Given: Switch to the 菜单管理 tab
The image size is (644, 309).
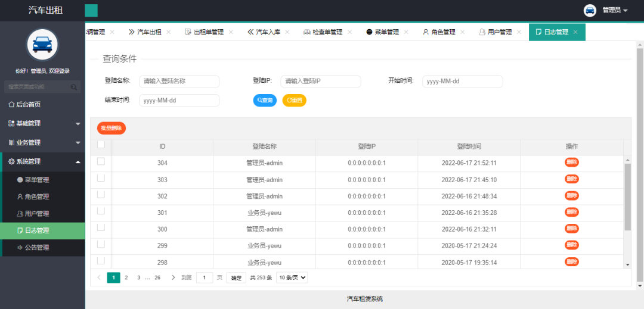Looking at the screenshot, I should [x=383, y=32].
